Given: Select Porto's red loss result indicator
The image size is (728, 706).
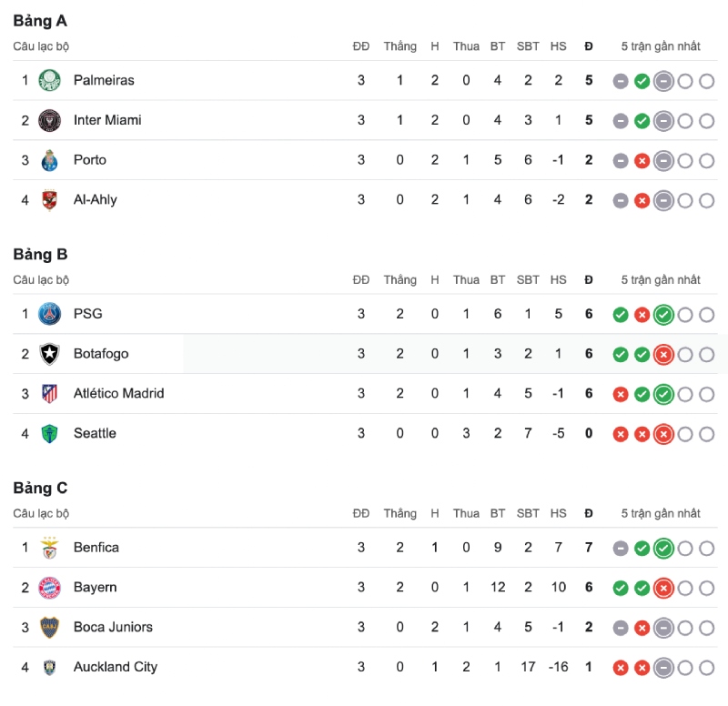Looking at the screenshot, I should click(642, 161).
